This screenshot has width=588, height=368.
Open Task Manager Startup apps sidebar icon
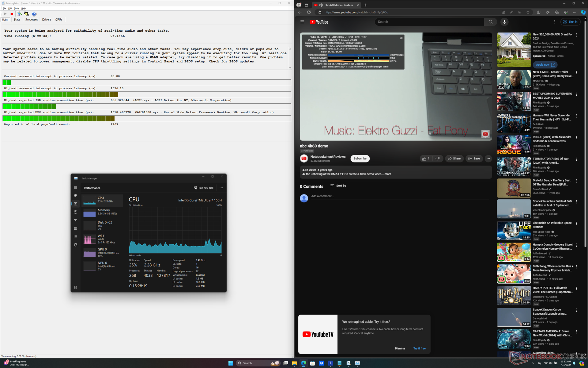pos(75,220)
